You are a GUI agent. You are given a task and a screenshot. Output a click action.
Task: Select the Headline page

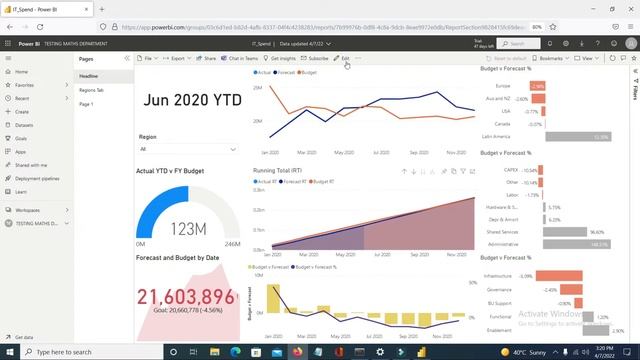[x=104, y=76]
